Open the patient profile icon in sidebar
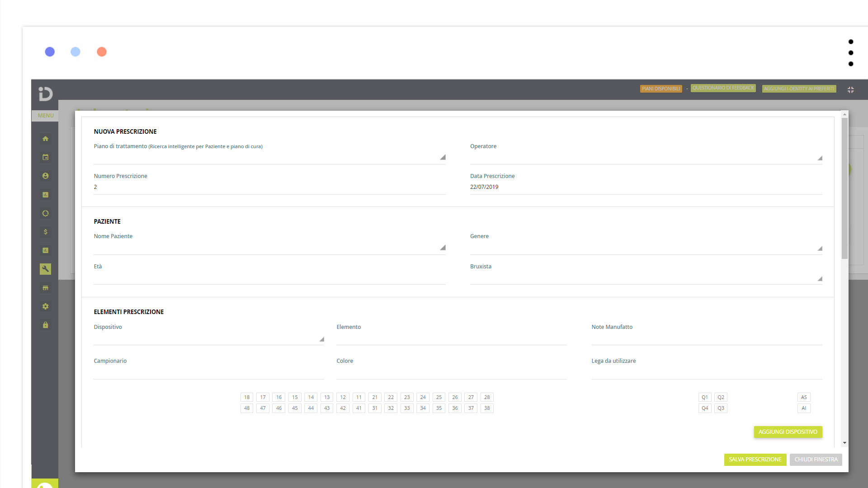This screenshot has height=488, width=868. coord(45,176)
